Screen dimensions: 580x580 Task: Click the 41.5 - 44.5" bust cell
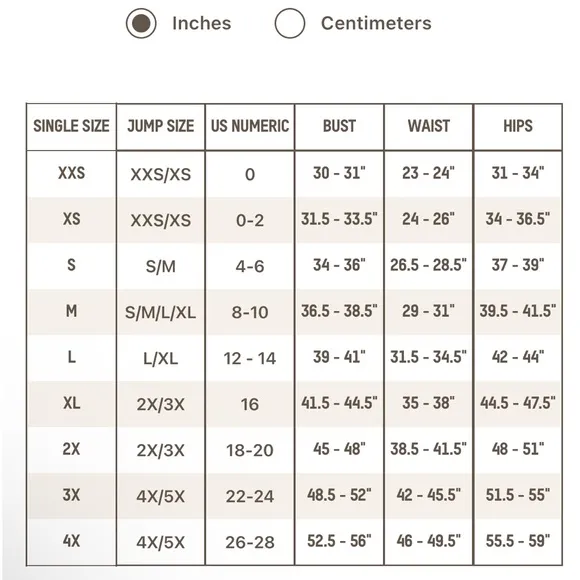[x=339, y=403]
